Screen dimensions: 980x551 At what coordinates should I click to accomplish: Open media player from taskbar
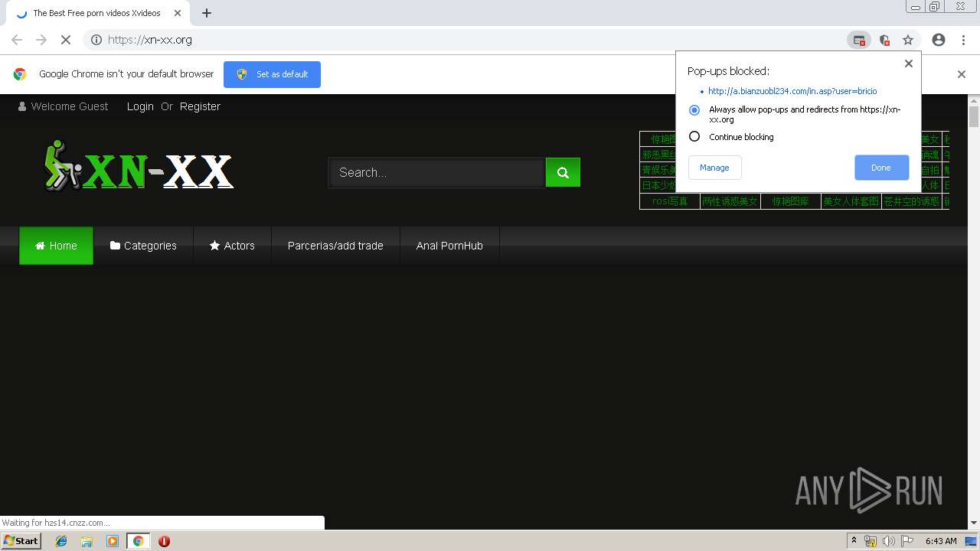tap(113, 541)
